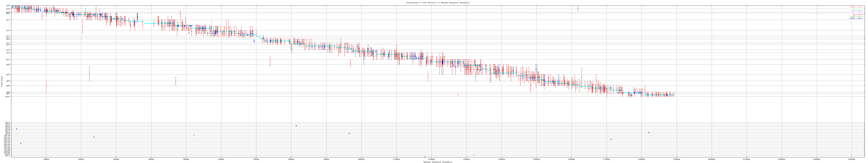Click the p12 y-axis band label

8,30
